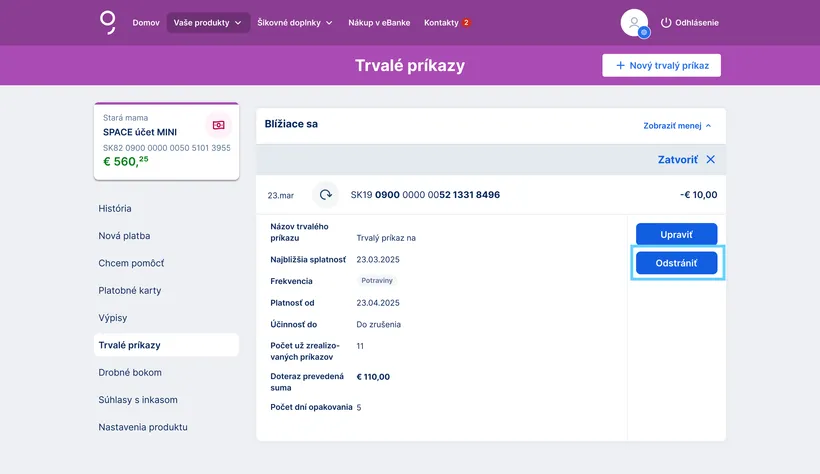Image resolution: width=820 pixels, height=474 pixels.
Task: Click the bank logo in header
Action: click(x=108, y=22)
